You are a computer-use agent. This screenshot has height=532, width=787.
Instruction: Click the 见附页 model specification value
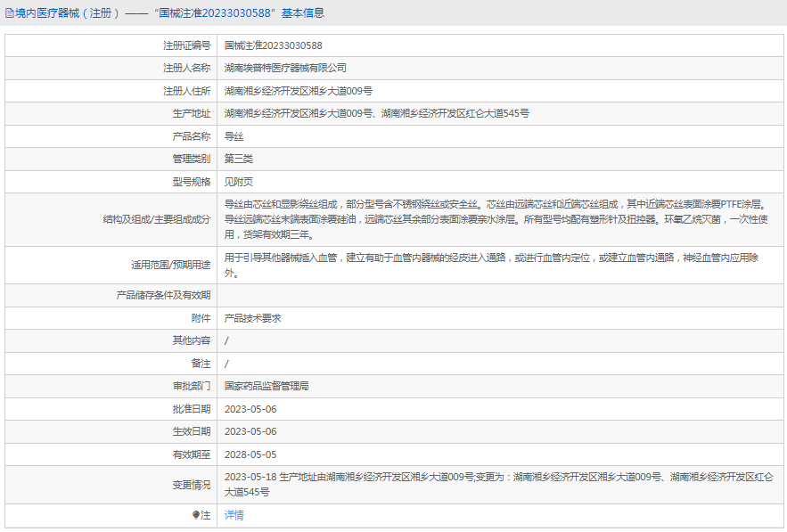pos(239,182)
